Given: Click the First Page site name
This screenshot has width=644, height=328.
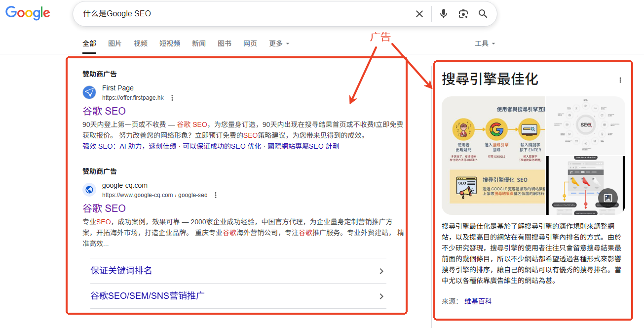Looking at the screenshot, I should [x=118, y=88].
